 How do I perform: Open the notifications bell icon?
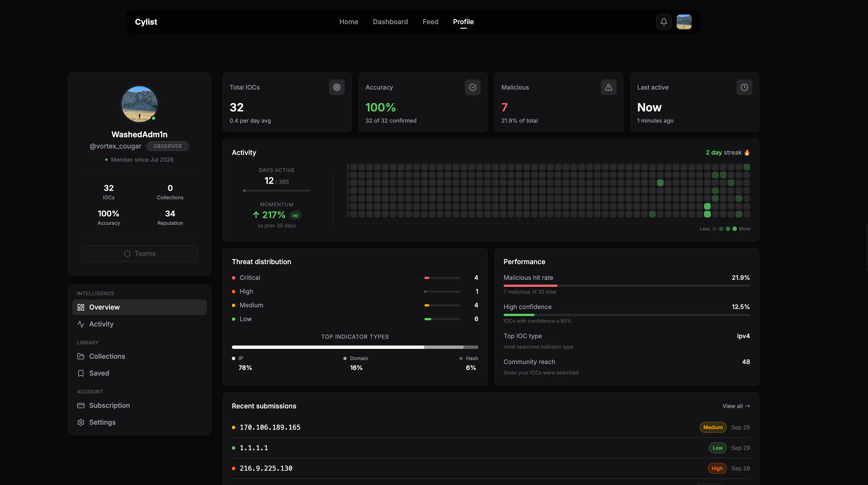[663, 22]
